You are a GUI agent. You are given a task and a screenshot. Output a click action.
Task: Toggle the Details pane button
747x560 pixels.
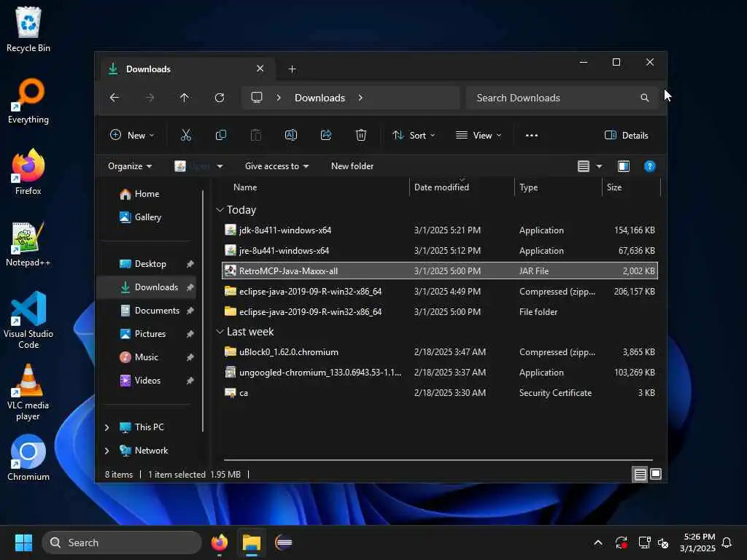[627, 135]
